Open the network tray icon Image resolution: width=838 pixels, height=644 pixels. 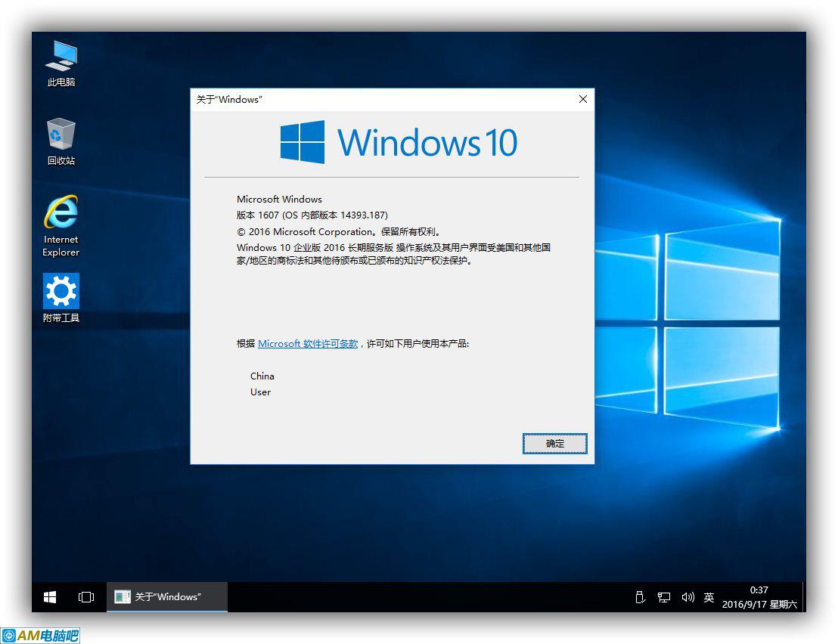[664, 597]
